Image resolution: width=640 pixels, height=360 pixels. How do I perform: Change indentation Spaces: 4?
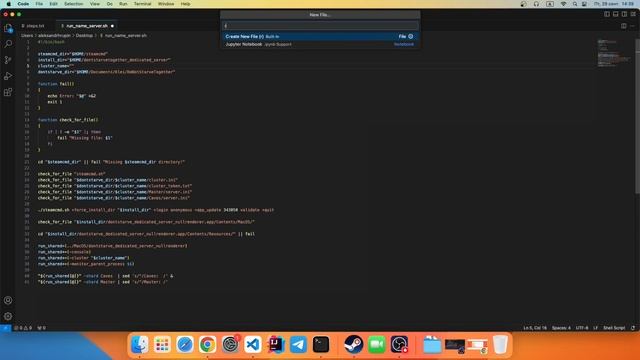[561, 328]
